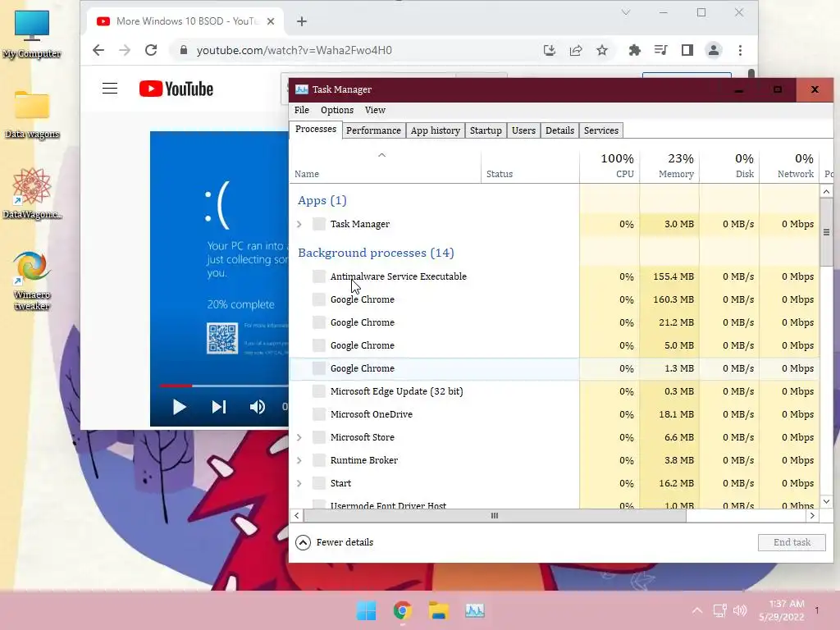Click Task Manager horizontal scrollbar thumb
Viewport: 840px width, 630px height.
[x=495, y=515]
